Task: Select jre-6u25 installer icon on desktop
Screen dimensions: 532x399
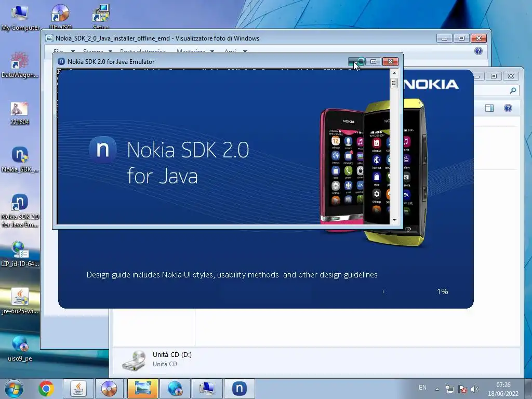Action: point(20,301)
